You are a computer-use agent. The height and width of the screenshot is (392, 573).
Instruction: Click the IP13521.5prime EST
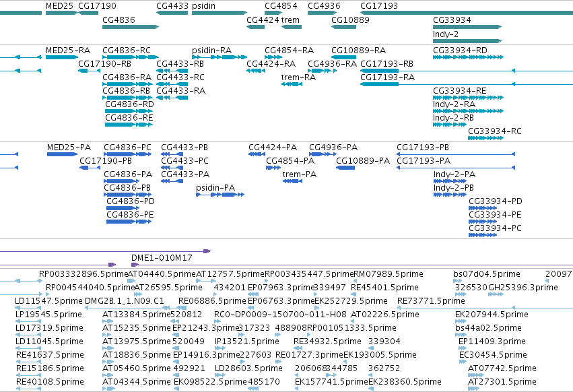pos(247,341)
